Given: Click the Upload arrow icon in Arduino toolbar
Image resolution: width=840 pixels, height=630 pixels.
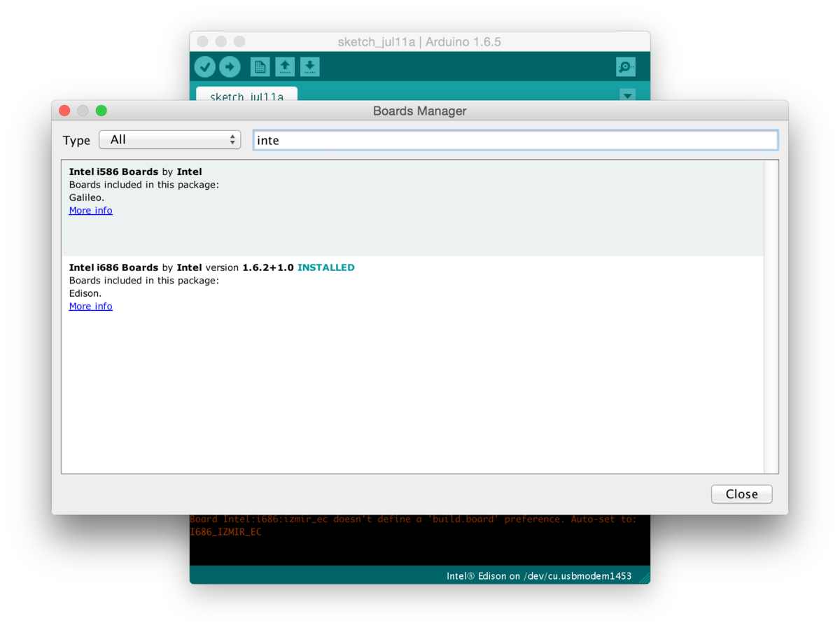Looking at the screenshot, I should [x=230, y=66].
